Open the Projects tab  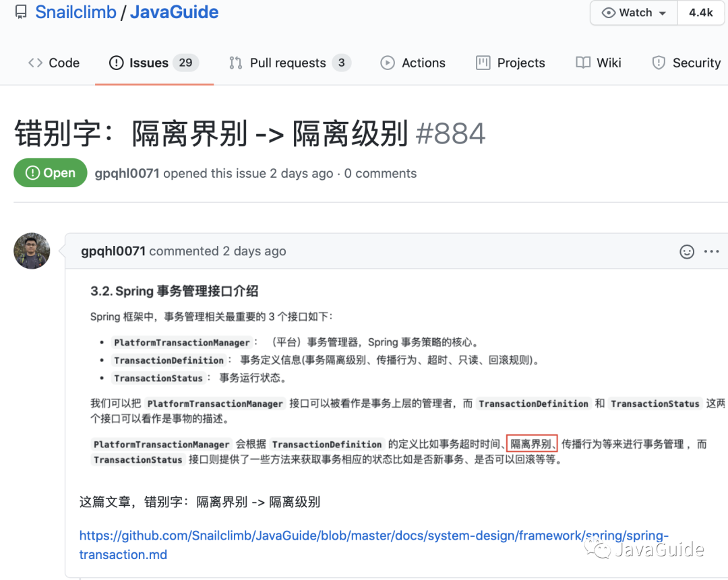pyautogui.click(x=510, y=63)
